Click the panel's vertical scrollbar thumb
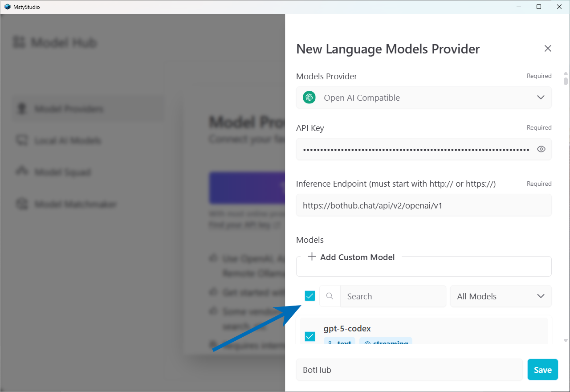The width and height of the screenshot is (570, 392). pyautogui.click(x=566, y=81)
